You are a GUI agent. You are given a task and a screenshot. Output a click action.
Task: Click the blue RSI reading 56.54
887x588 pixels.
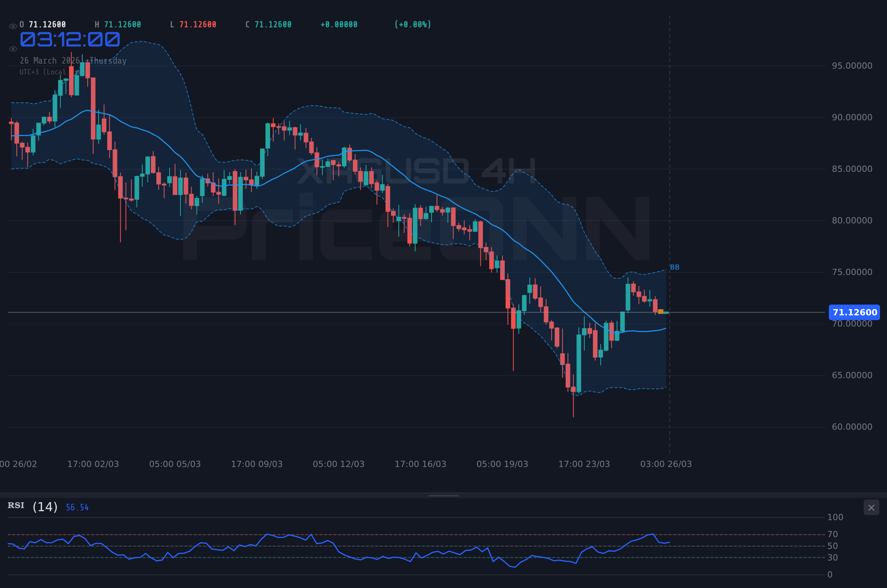(x=76, y=507)
